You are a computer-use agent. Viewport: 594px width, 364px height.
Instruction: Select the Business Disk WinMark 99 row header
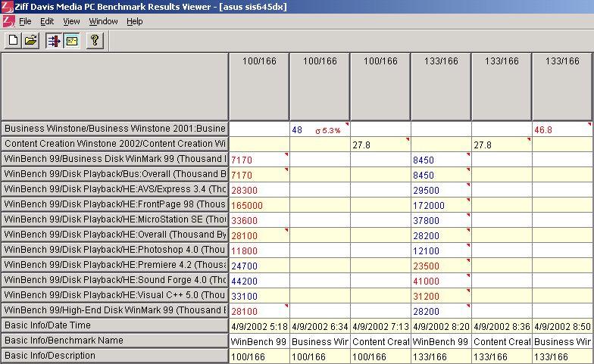coord(115,159)
